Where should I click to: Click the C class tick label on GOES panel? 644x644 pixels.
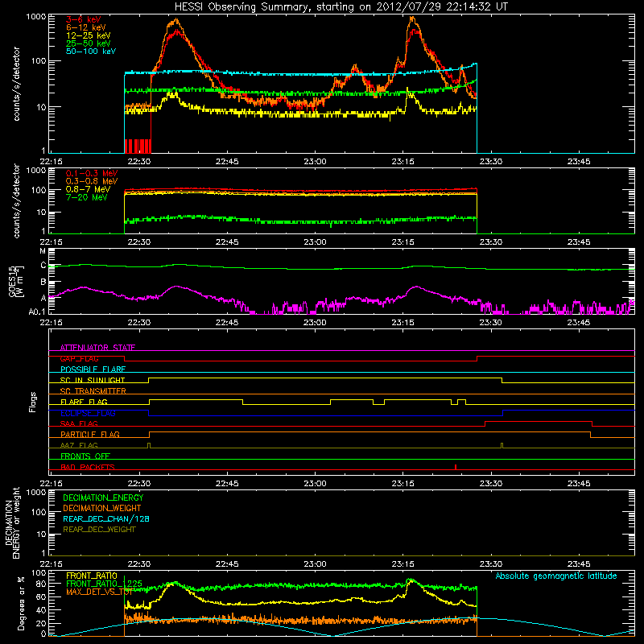43,266
